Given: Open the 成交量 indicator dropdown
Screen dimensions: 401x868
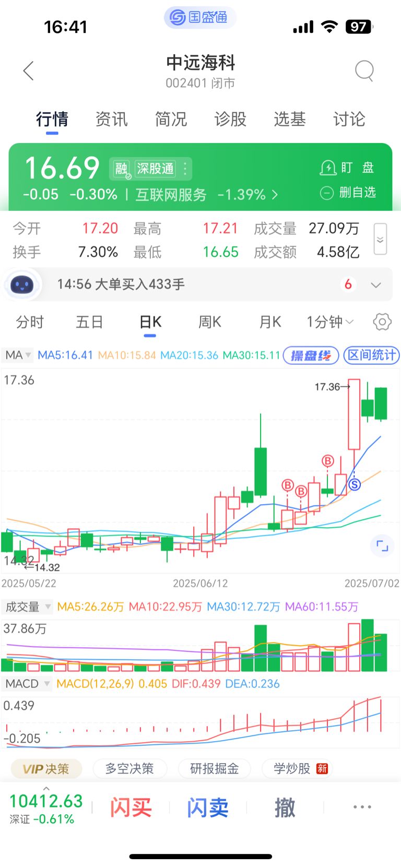Looking at the screenshot, I should pos(27,607).
